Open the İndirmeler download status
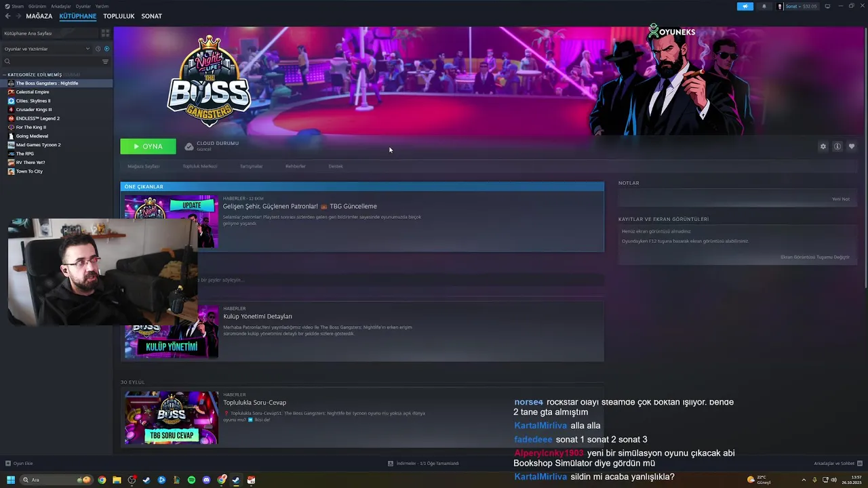 pyautogui.click(x=423, y=464)
